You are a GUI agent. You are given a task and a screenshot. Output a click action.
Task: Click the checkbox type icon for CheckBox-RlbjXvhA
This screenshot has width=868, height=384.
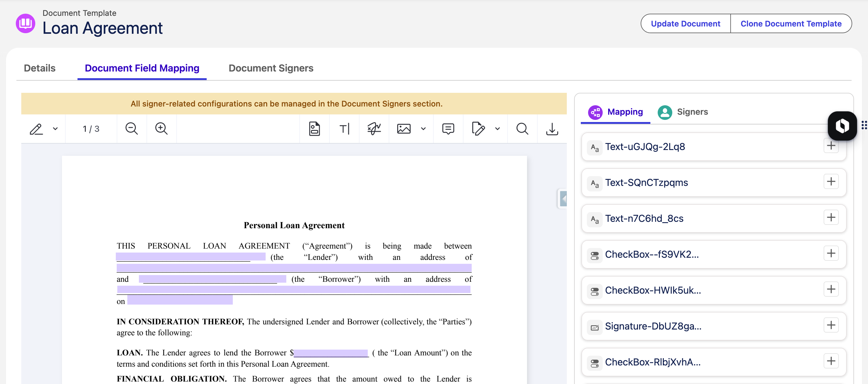point(595,363)
